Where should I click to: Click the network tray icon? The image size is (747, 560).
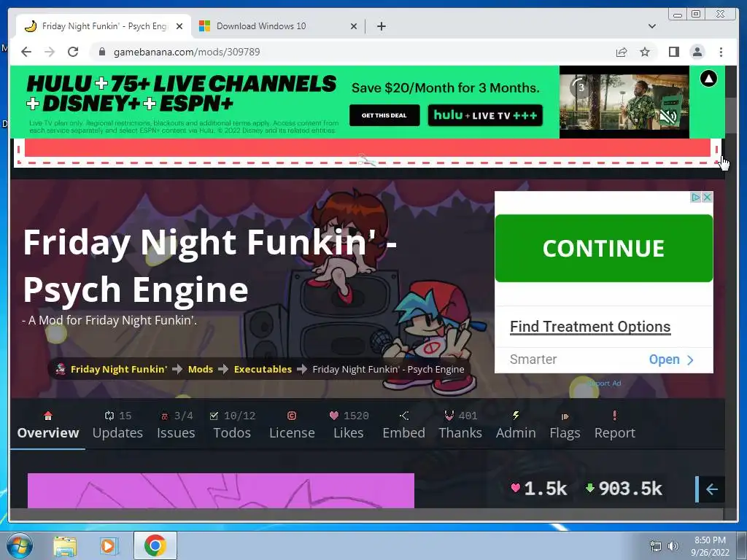(x=656, y=546)
